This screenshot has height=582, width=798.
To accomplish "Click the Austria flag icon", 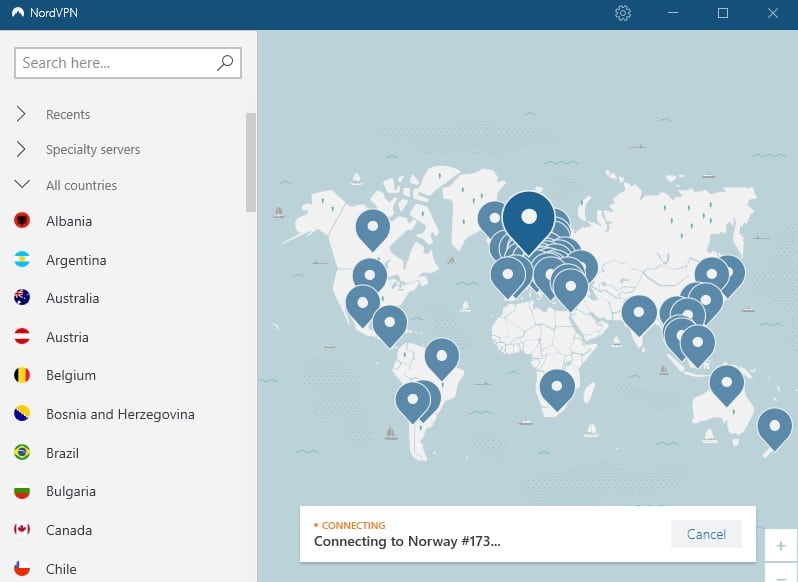I will pyautogui.click(x=22, y=336).
